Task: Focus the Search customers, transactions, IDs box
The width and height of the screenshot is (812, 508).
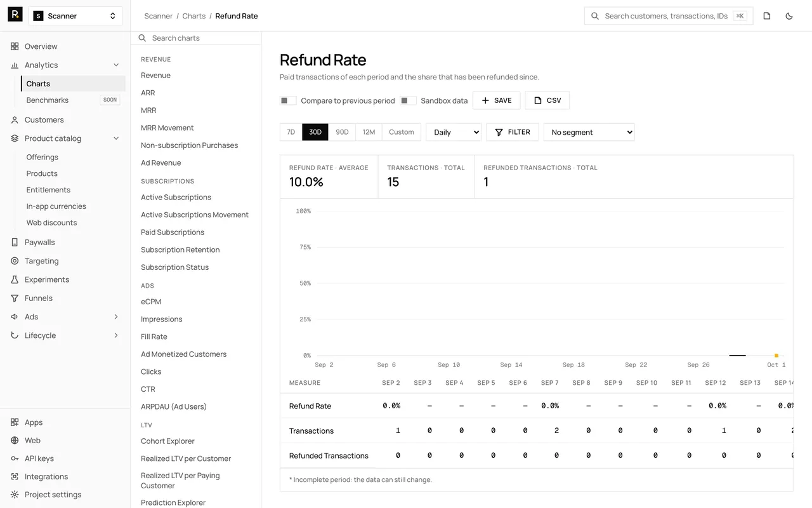Action: click(669, 16)
